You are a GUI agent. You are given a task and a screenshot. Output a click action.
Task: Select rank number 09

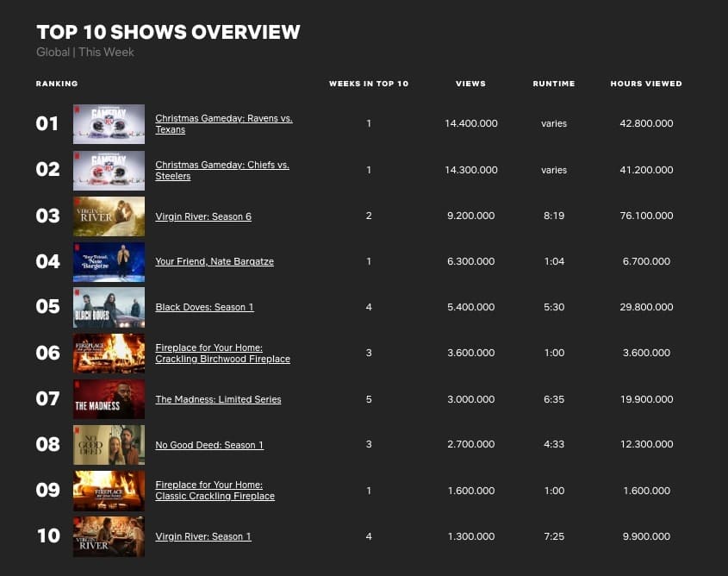coord(48,490)
